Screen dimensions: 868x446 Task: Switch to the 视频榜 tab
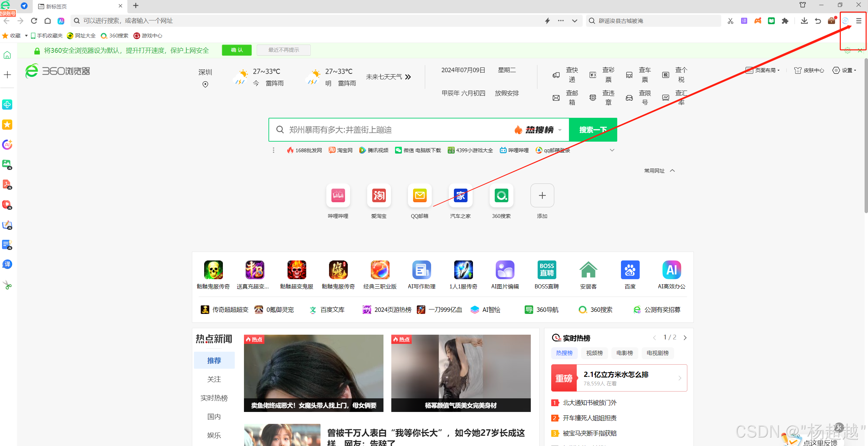coord(594,353)
